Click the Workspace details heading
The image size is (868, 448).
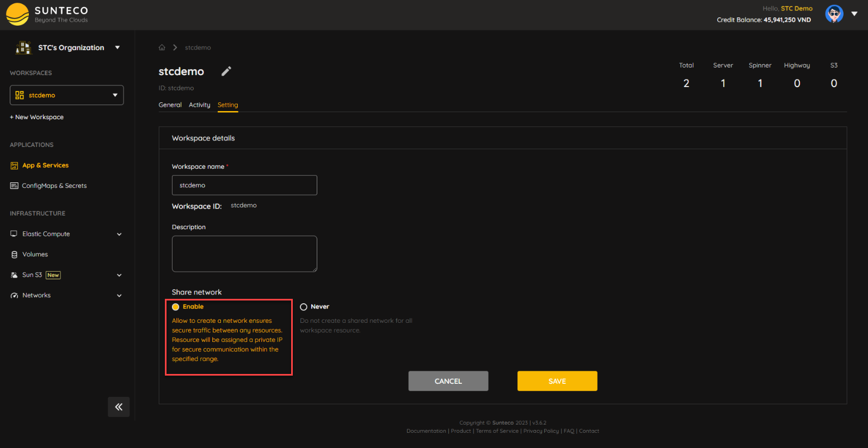click(x=204, y=138)
